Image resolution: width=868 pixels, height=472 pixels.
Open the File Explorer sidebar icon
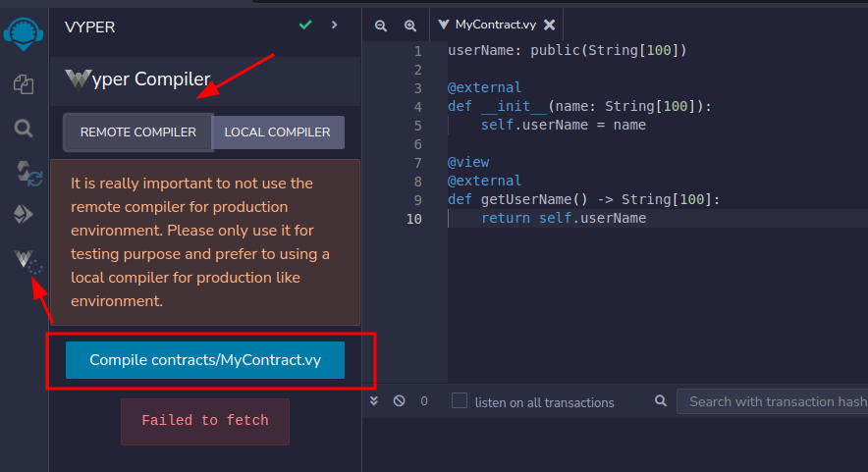(24, 84)
